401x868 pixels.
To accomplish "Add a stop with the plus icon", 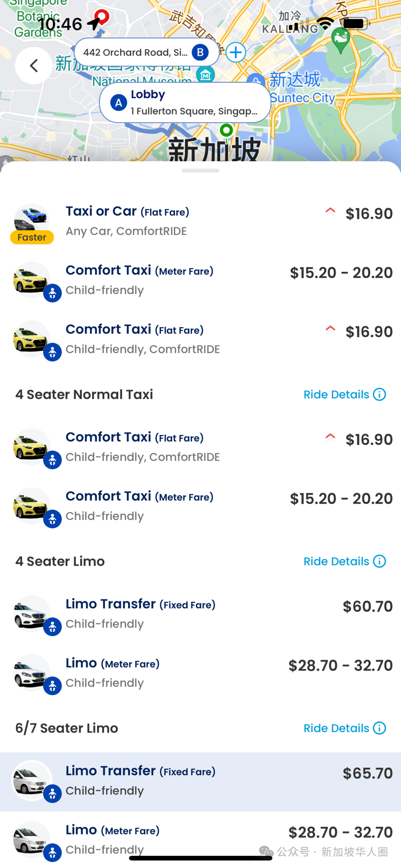I will [236, 52].
